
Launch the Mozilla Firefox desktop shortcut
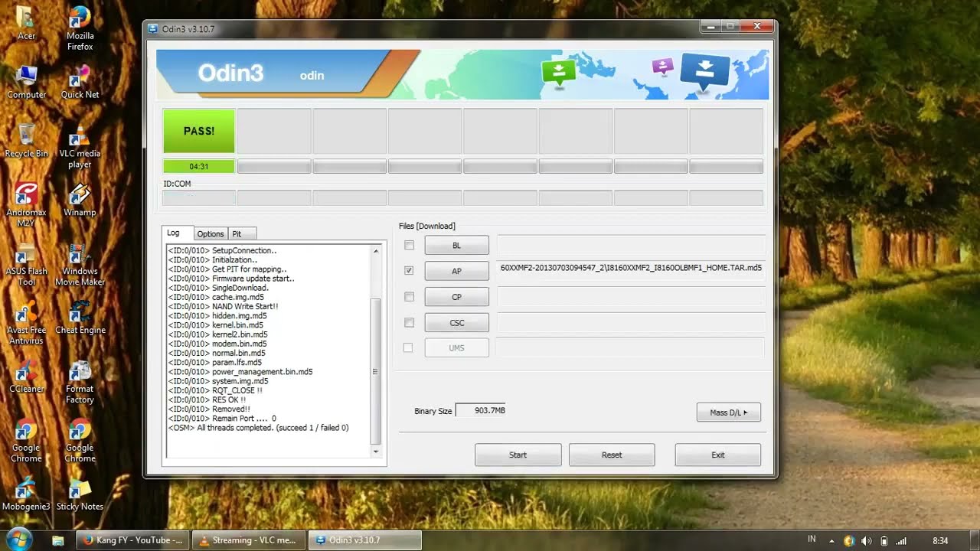80,28
